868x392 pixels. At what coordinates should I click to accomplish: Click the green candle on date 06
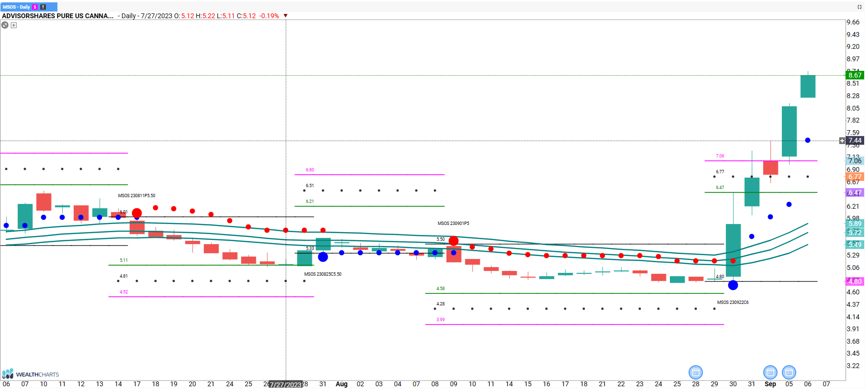808,86
